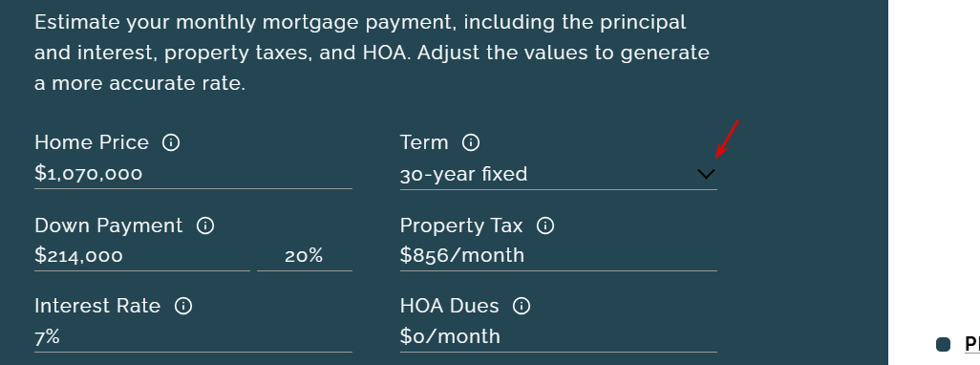Screen dimensions: 980x365
Task: Click the 'Property Tax' label text
Action: pyautogui.click(x=461, y=225)
